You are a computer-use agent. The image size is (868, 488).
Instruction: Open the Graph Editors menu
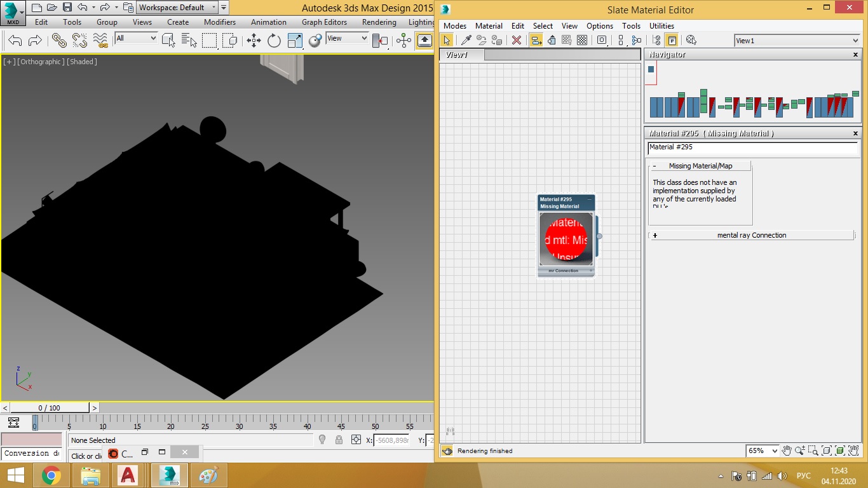coord(324,22)
